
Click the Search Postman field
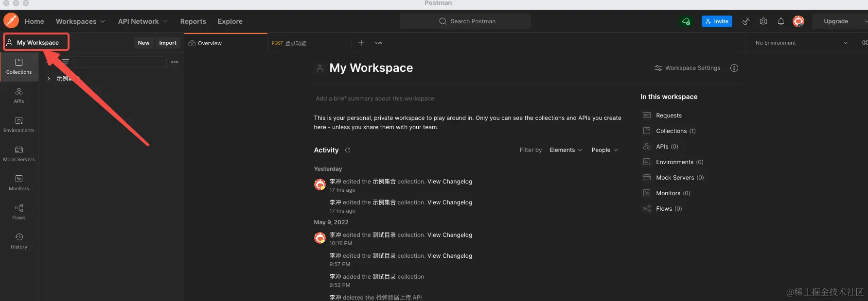[465, 21]
